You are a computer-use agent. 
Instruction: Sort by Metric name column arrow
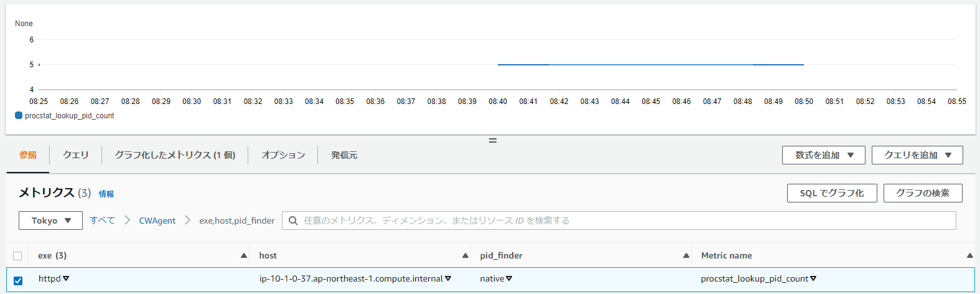click(x=970, y=255)
